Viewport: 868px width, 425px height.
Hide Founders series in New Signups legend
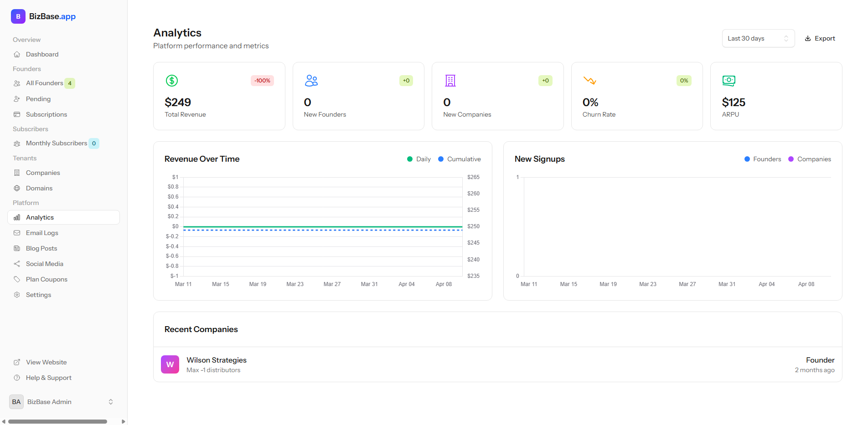(763, 159)
